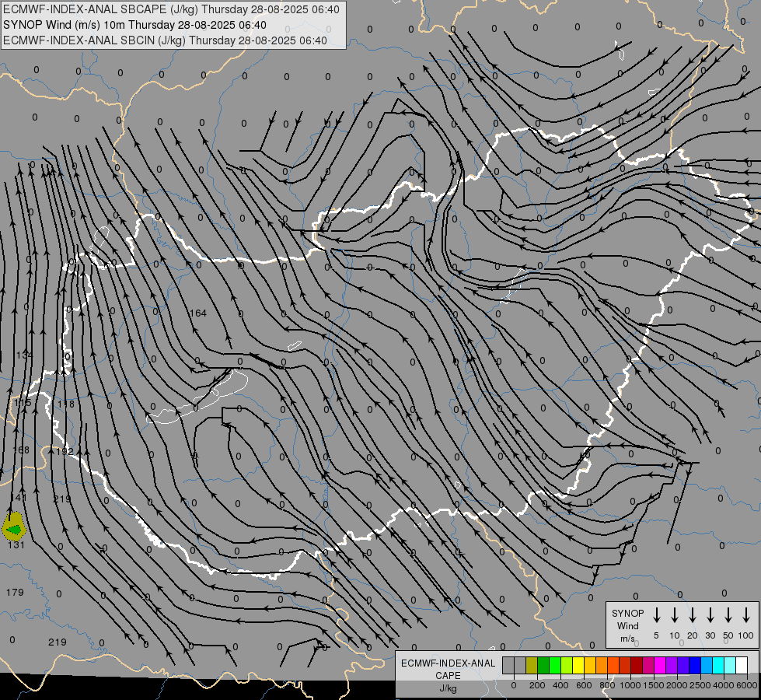Image resolution: width=761 pixels, height=700 pixels.
Task: Pick the pure yellow CAPE legend swatch
Action: [x=578, y=665]
